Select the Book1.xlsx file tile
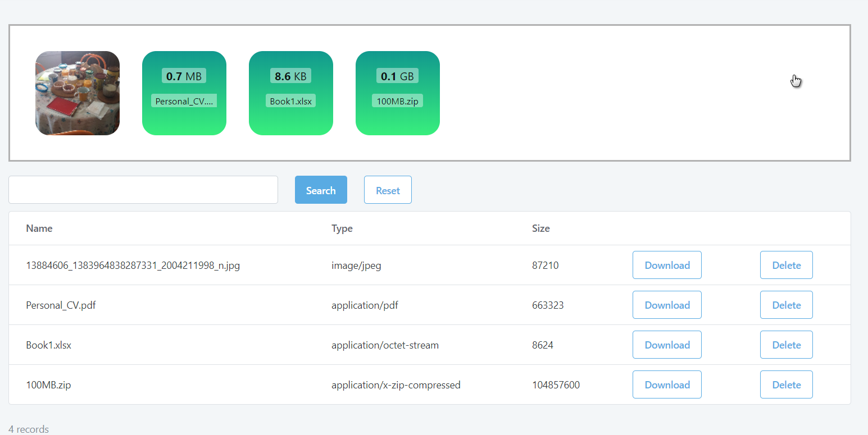The width and height of the screenshot is (868, 435). [x=291, y=93]
